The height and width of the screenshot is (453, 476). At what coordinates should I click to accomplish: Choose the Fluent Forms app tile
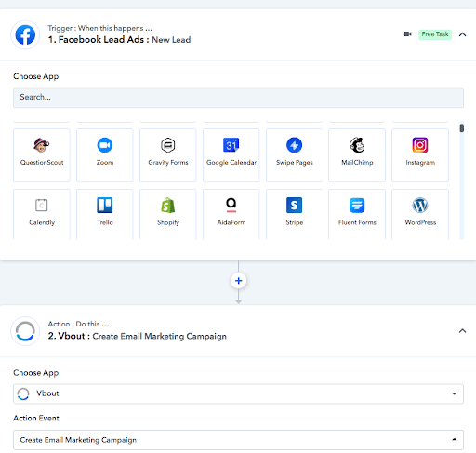pyautogui.click(x=357, y=214)
